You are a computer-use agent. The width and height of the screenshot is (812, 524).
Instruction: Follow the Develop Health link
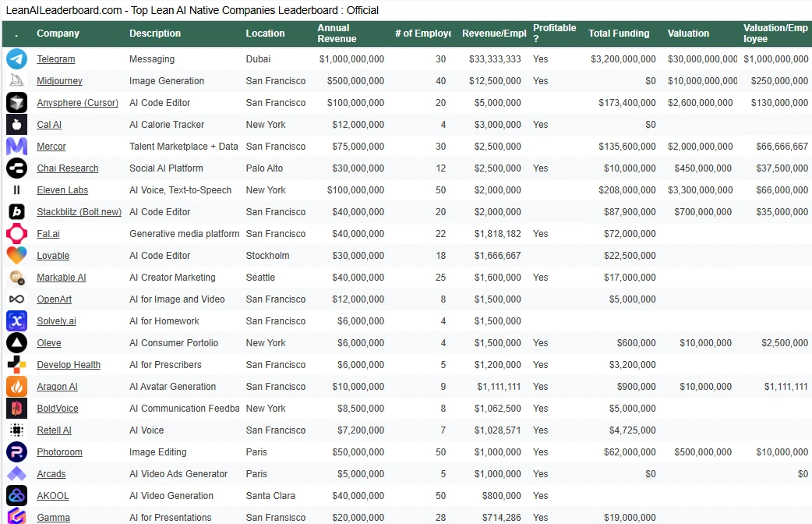(x=69, y=365)
